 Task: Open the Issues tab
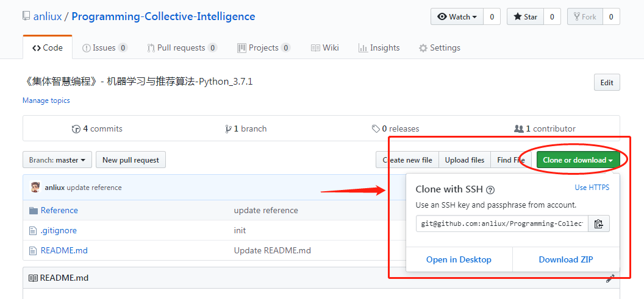(x=105, y=47)
